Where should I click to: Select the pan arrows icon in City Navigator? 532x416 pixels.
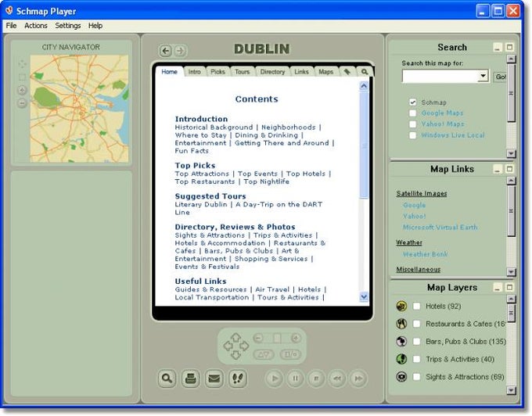coord(22,64)
